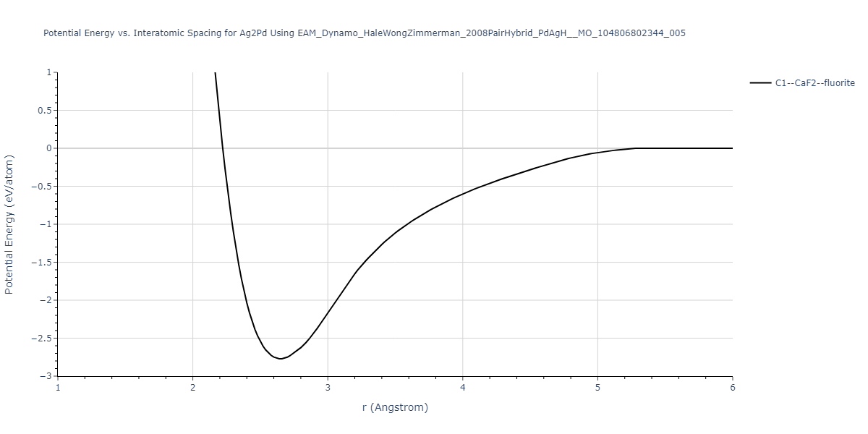Click the y-axis tick label −1.5

coord(42,263)
